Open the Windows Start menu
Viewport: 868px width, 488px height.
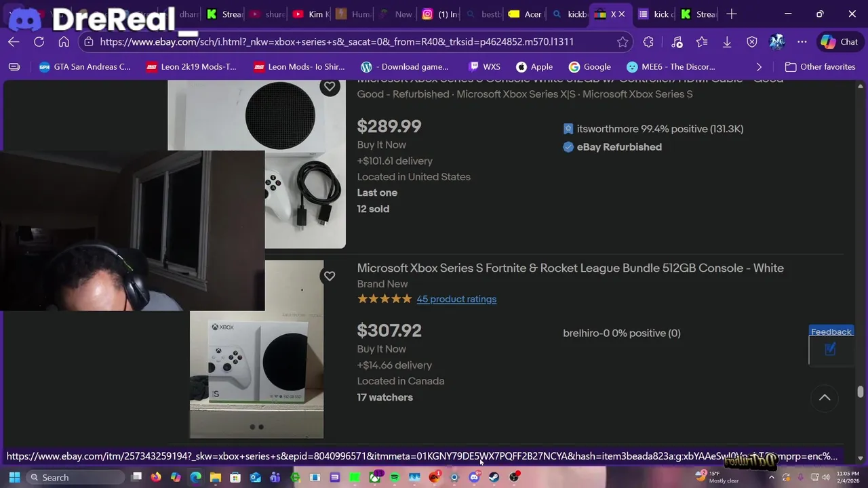click(14, 477)
